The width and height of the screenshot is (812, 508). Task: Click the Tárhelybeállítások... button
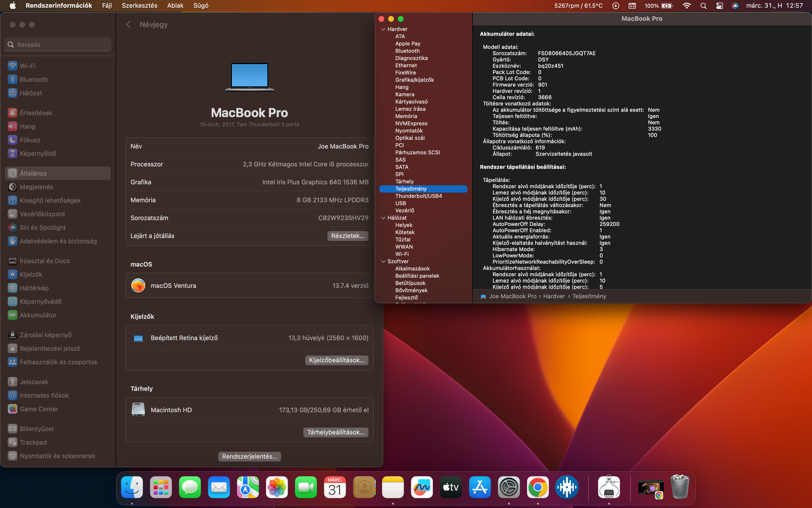336,432
